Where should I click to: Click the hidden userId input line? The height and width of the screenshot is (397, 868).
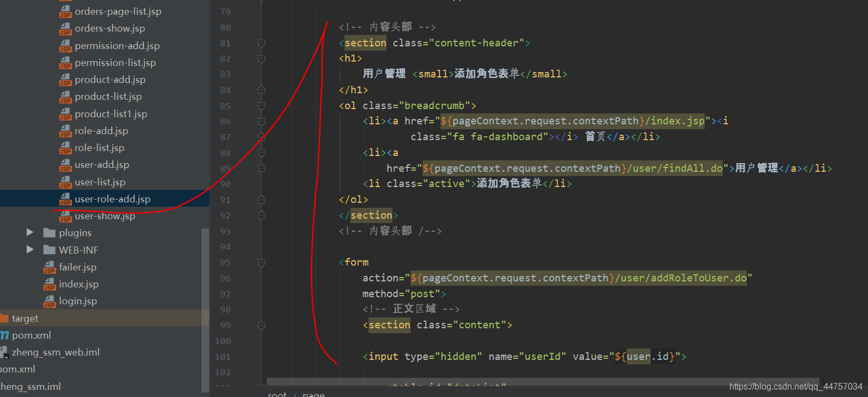(525, 357)
